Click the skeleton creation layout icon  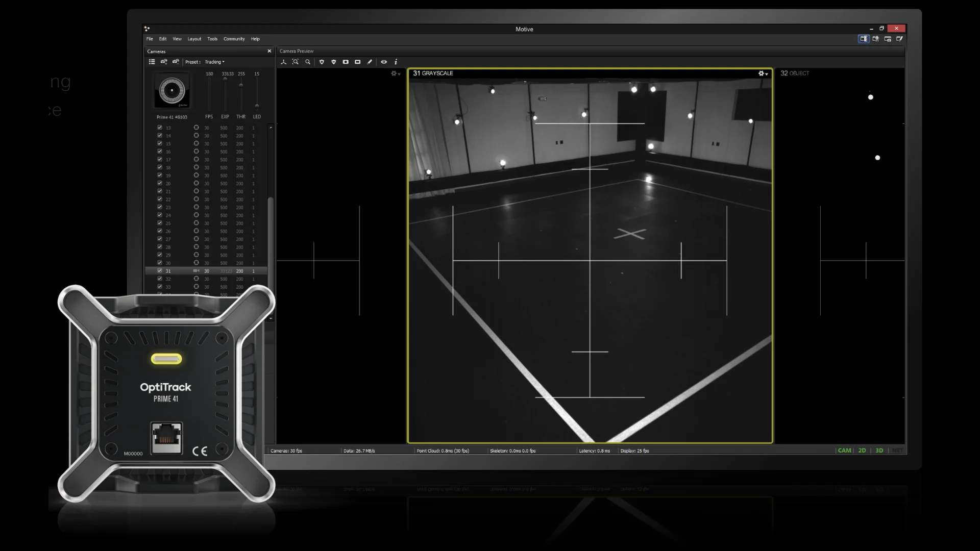coord(876,39)
